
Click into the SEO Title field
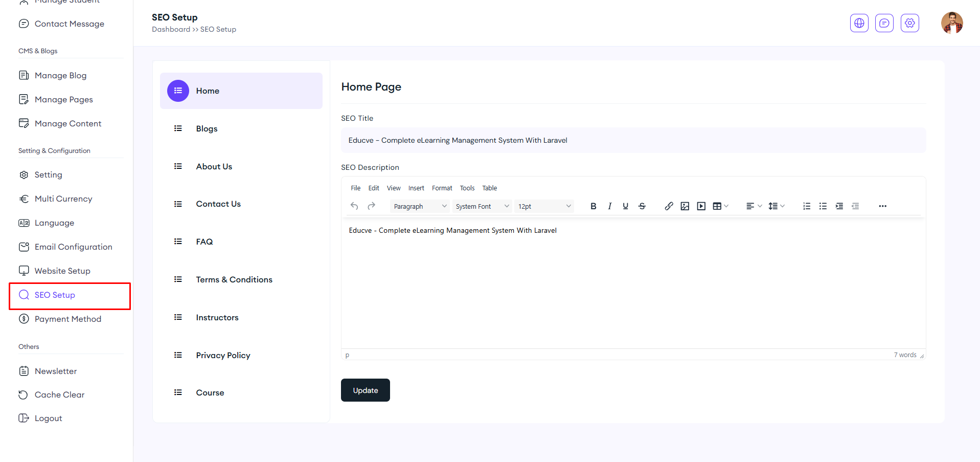click(x=633, y=140)
